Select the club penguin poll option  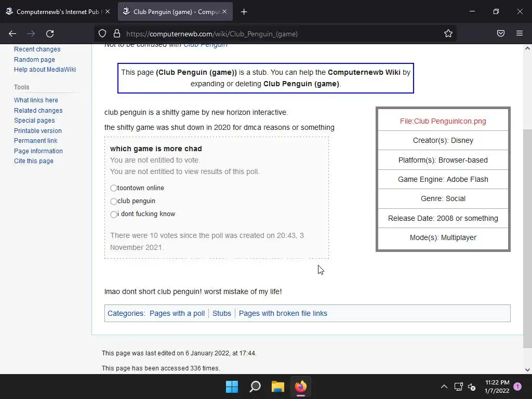click(114, 201)
